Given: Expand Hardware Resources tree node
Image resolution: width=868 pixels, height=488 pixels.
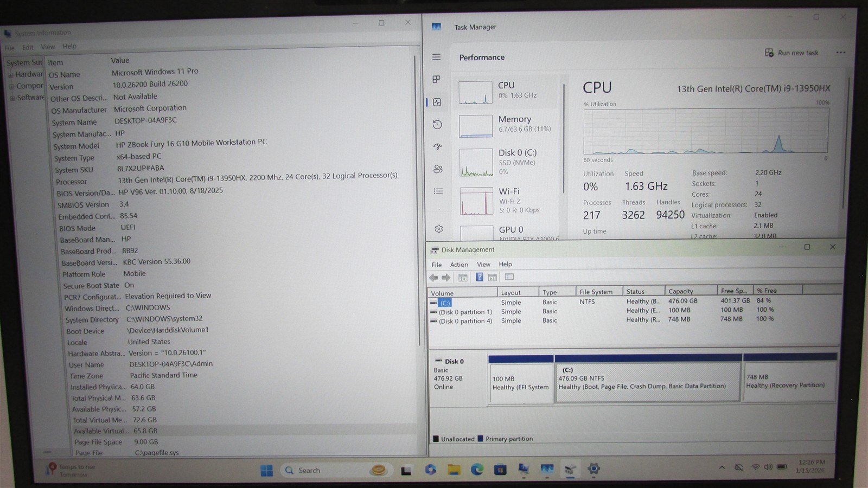Looking at the screenshot, I should pyautogui.click(x=11, y=75).
